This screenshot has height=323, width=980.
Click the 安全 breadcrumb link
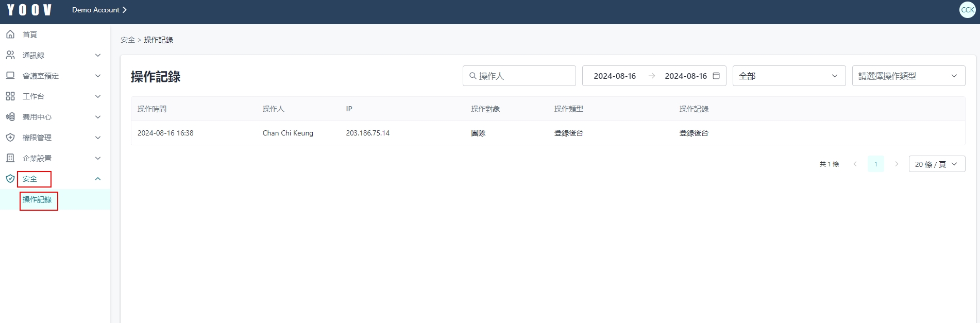point(127,40)
